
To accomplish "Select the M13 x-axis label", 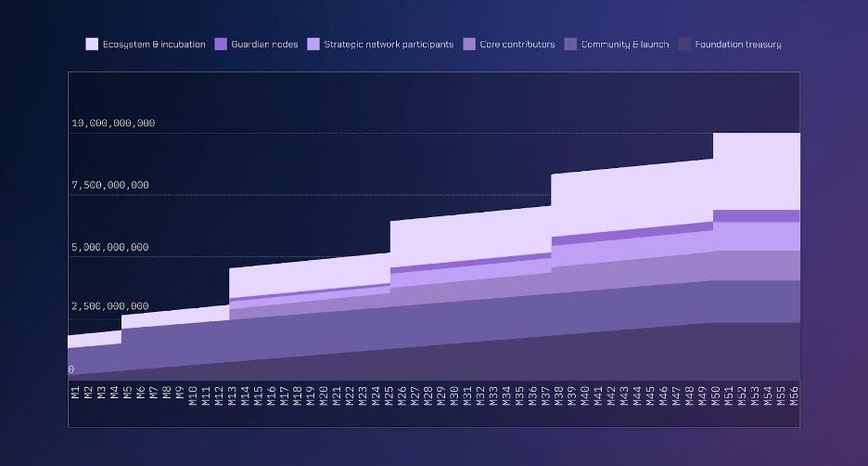I will (x=232, y=395).
